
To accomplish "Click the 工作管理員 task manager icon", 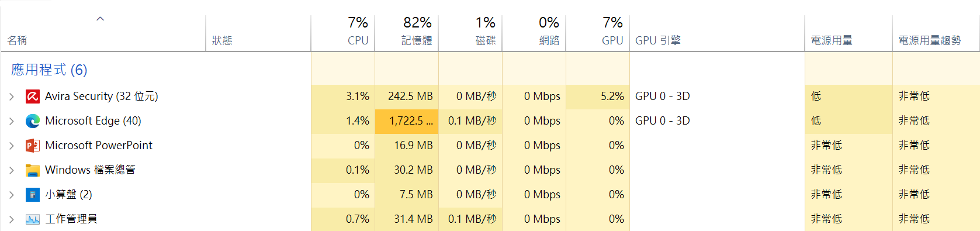I will pyautogui.click(x=33, y=219).
